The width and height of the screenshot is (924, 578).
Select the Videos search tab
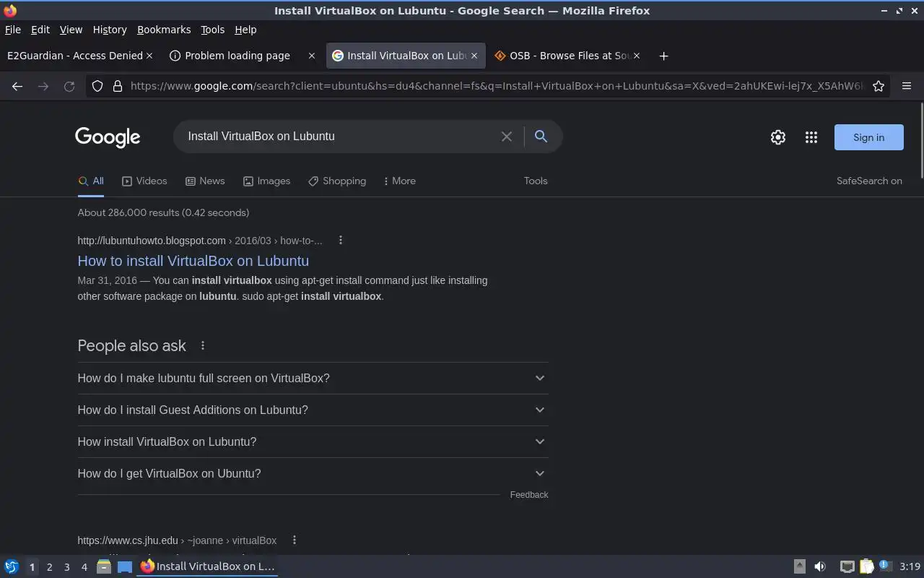click(144, 181)
